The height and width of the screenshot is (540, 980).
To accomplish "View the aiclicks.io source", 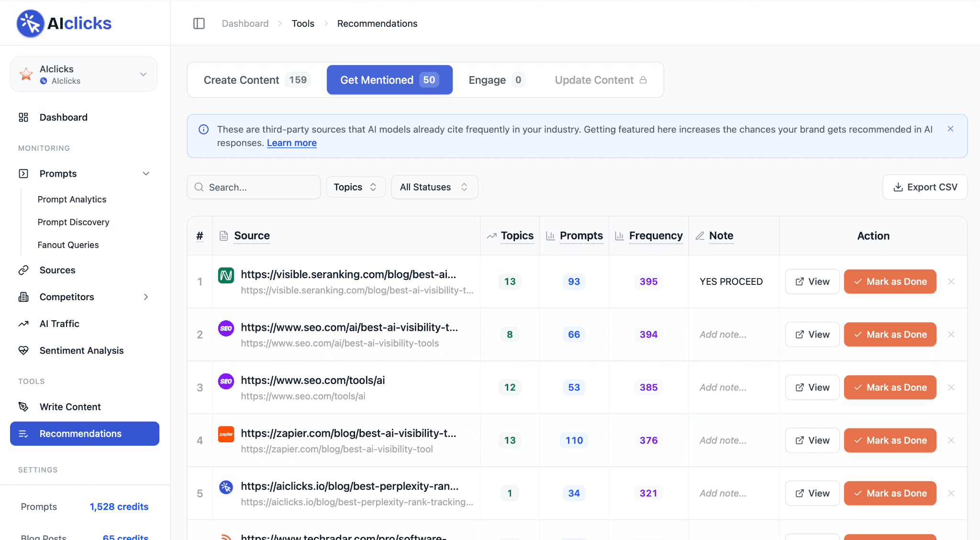I will click(812, 493).
